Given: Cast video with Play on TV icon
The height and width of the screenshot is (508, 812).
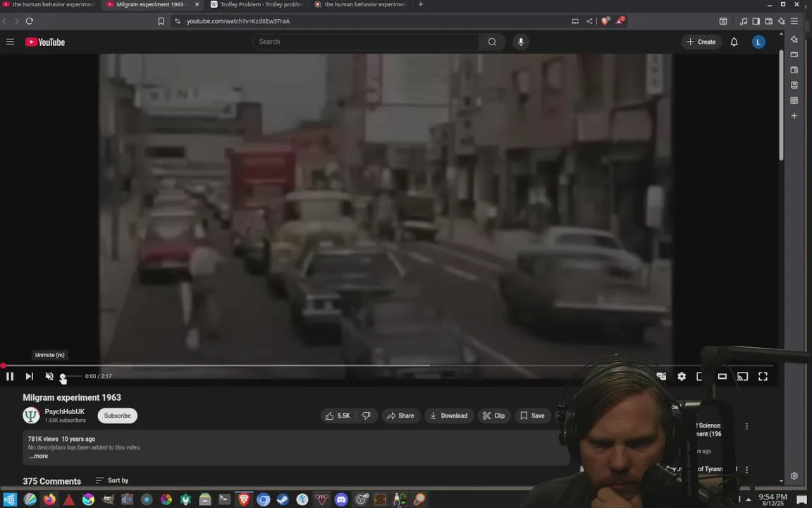Looking at the screenshot, I should point(743,376).
